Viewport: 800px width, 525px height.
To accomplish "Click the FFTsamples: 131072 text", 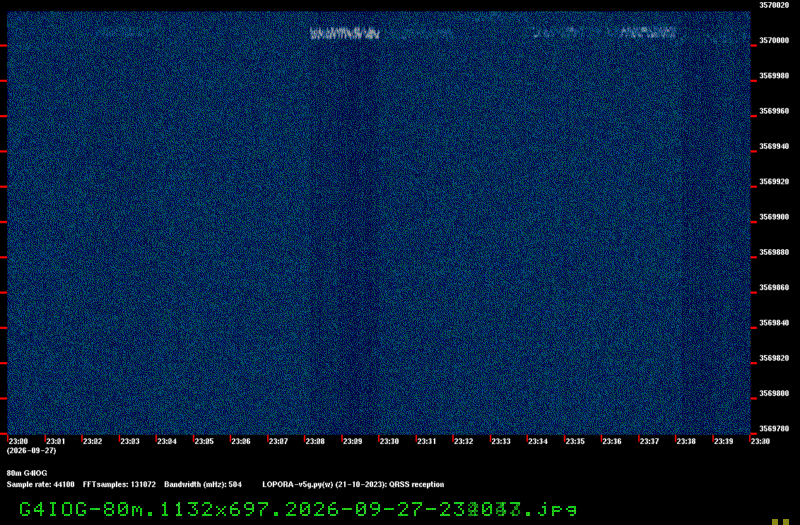I will click(x=119, y=485).
